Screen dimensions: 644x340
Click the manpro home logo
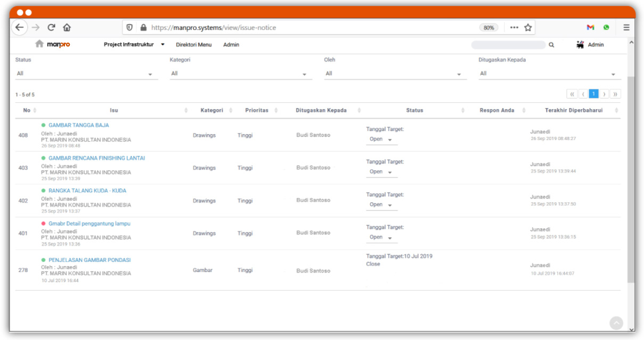tap(53, 45)
